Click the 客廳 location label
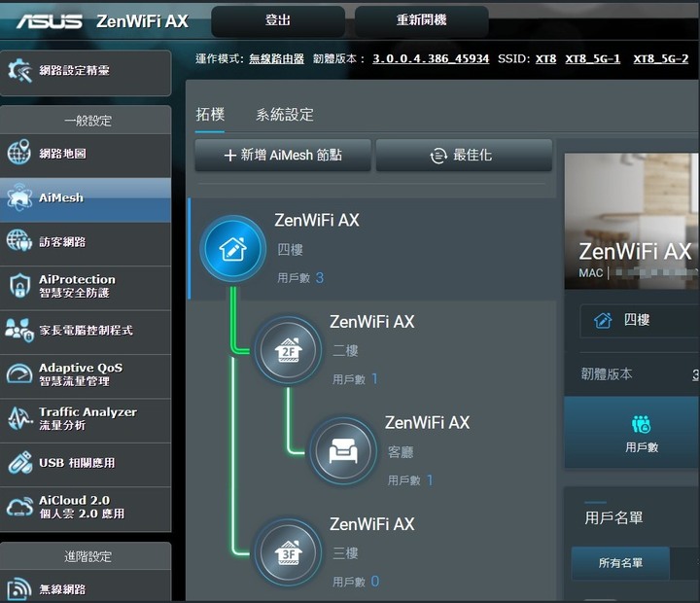 click(401, 452)
